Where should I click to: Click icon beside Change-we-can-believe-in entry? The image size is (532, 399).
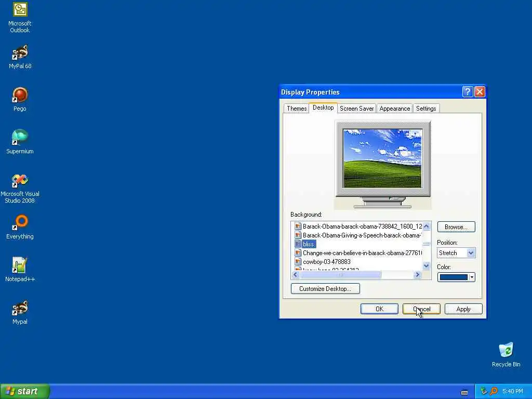tap(298, 253)
